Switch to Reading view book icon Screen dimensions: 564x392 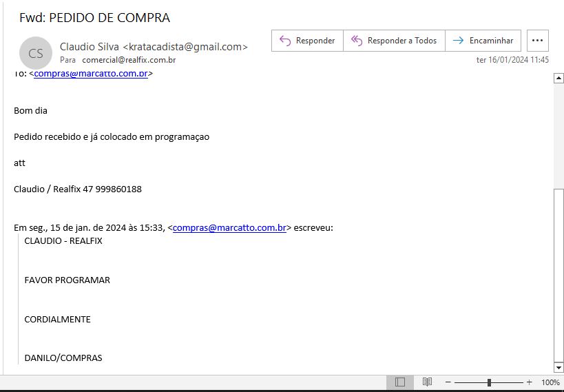click(x=427, y=382)
